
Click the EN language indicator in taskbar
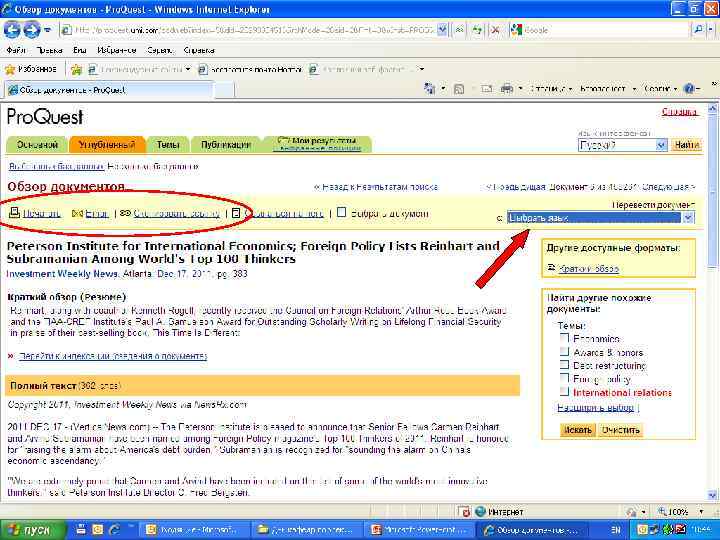click(616, 530)
